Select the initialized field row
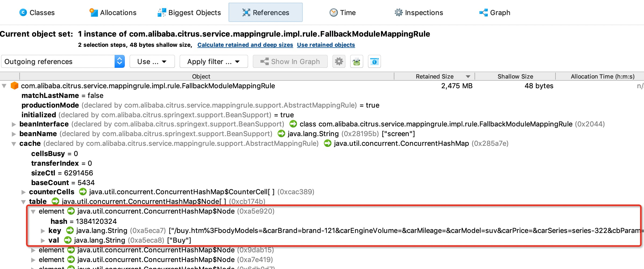The width and height of the screenshot is (644, 269). [x=158, y=115]
